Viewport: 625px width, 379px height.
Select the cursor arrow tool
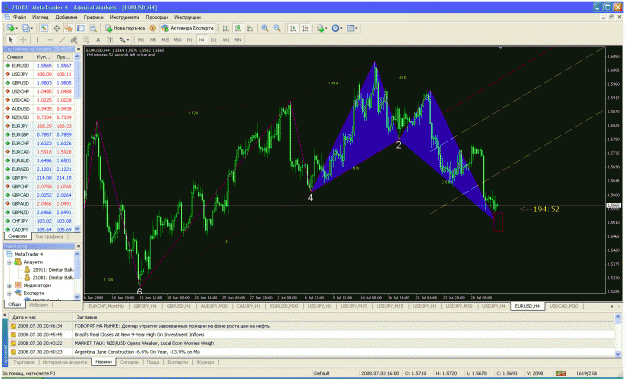coord(11,40)
